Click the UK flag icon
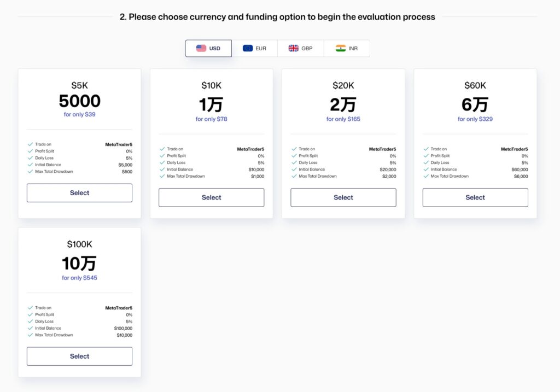The height and width of the screenshot is (392, 560). coord(294,48)
